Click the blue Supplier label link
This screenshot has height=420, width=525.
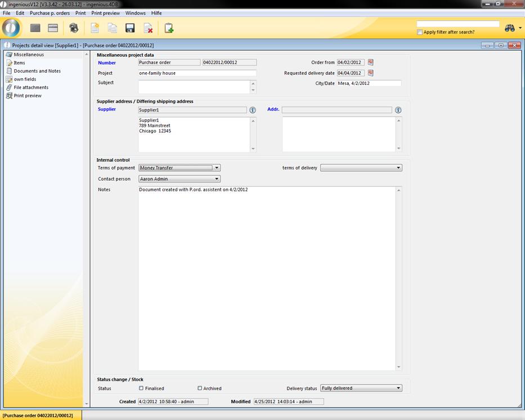tap(107, 109)
